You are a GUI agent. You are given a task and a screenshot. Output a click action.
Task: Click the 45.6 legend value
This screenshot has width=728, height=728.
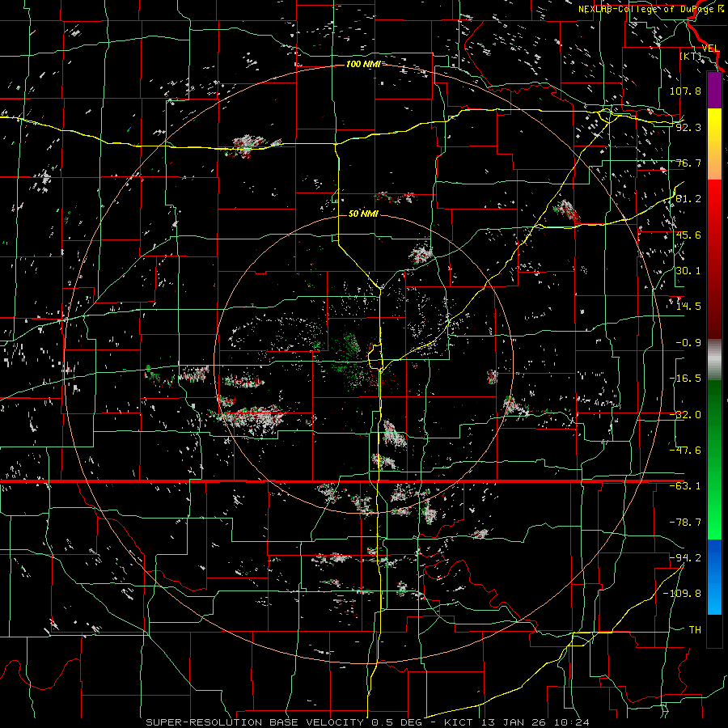(x=688, y=235)
